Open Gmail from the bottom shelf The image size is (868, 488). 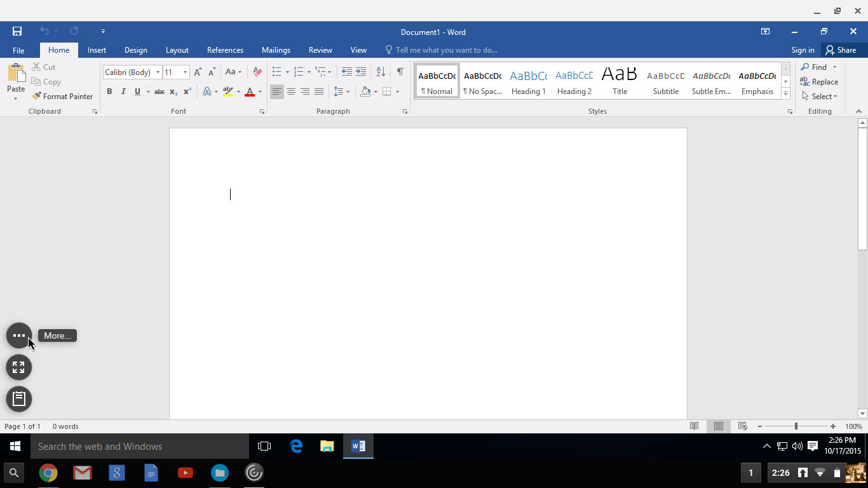click(x=83, y=473)
